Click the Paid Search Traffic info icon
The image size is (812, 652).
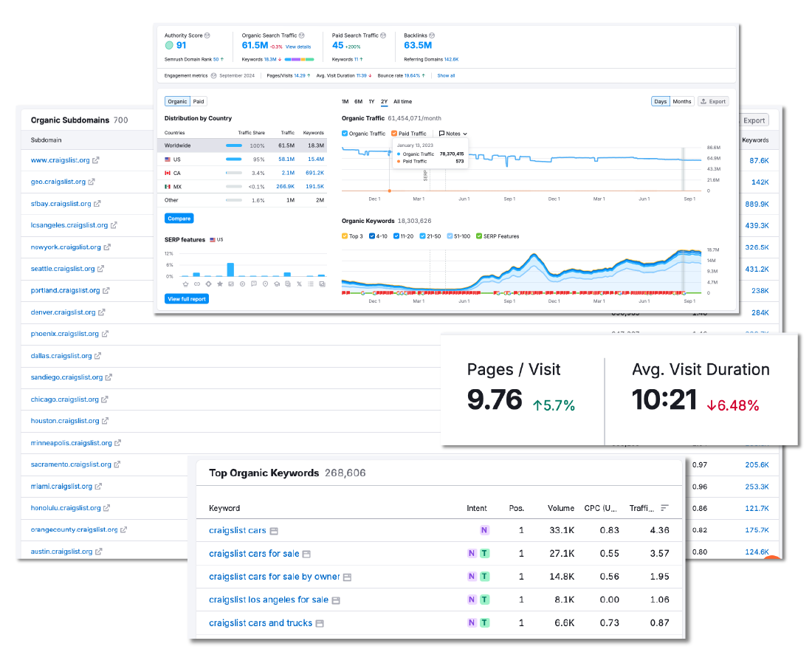383,35
